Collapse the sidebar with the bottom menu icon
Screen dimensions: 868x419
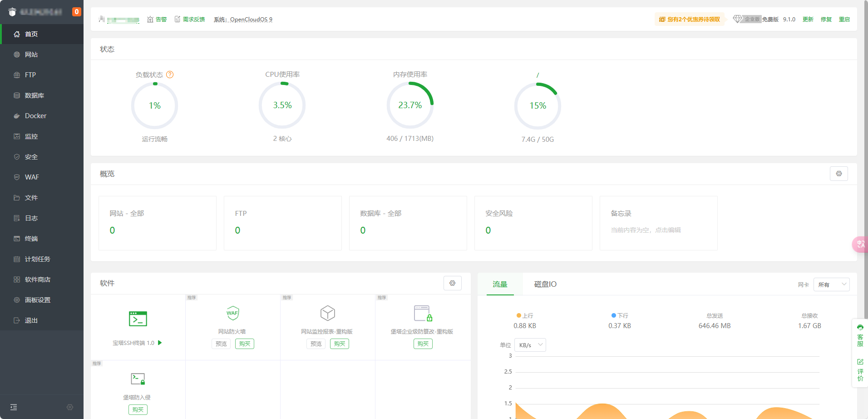14,407
